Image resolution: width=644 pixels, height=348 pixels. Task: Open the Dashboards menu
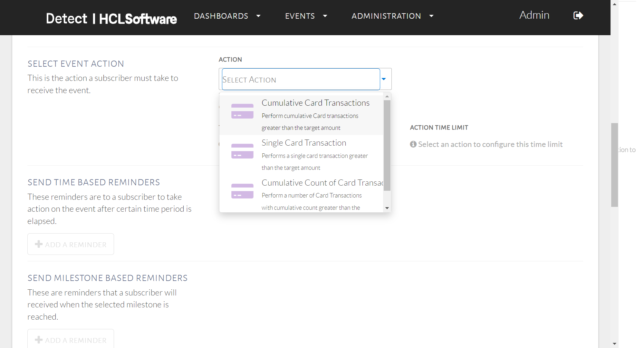[x=221, y=16]
